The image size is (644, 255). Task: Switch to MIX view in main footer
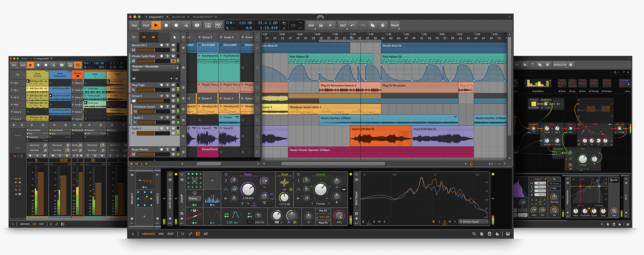point(161,234)
